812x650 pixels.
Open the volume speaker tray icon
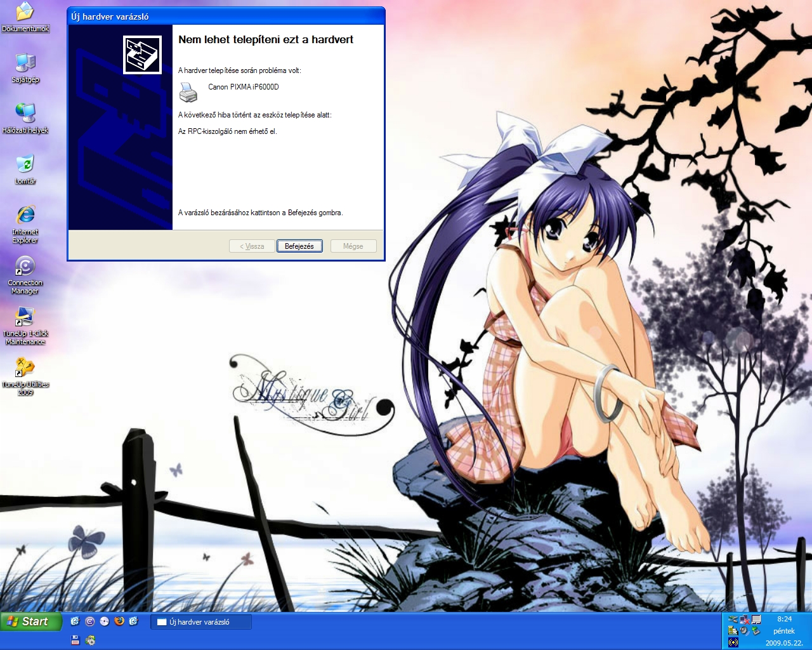coord(744,631)
